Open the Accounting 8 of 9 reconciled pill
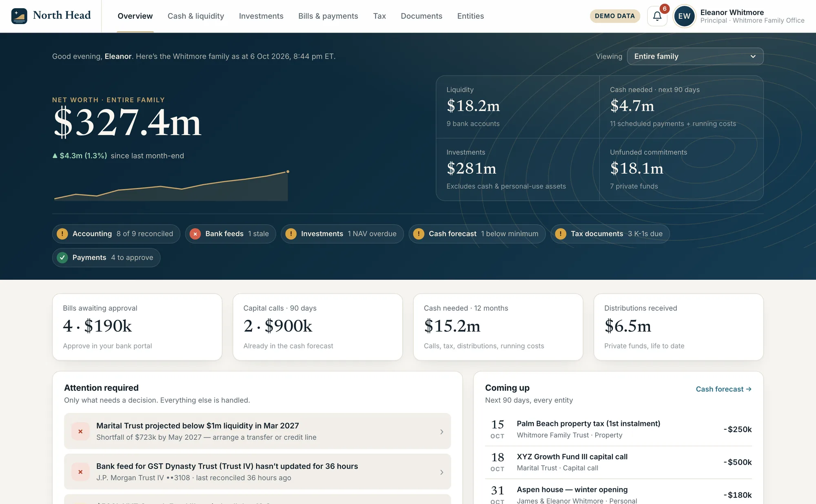Image resolution: width=816 pixels, height=504 pixels. (x=116, y=234)
